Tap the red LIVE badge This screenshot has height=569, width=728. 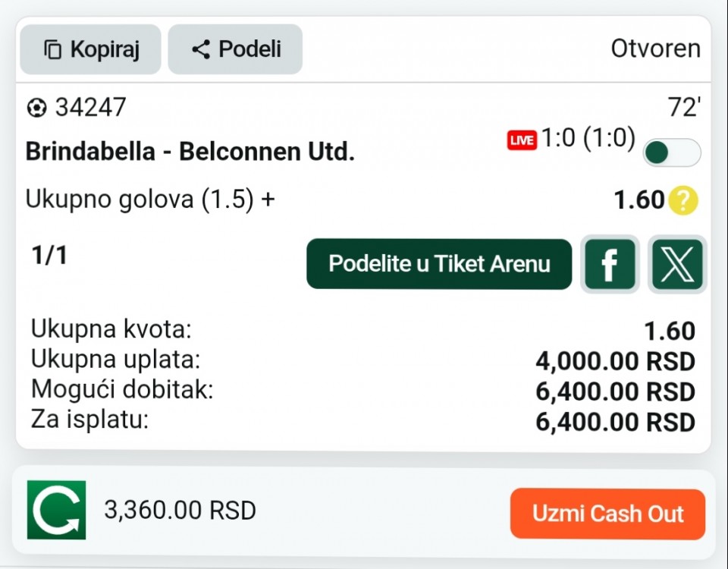coord(522,140)
